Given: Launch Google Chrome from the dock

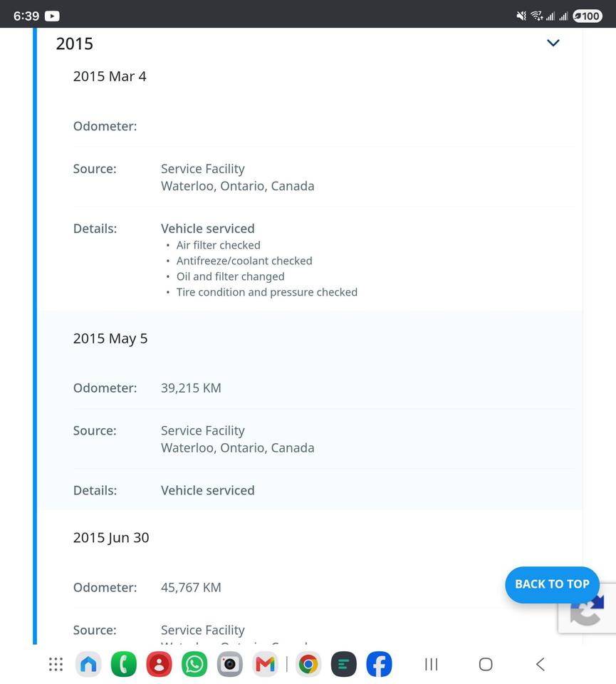Looking at the screenshot, I should 308,664.
